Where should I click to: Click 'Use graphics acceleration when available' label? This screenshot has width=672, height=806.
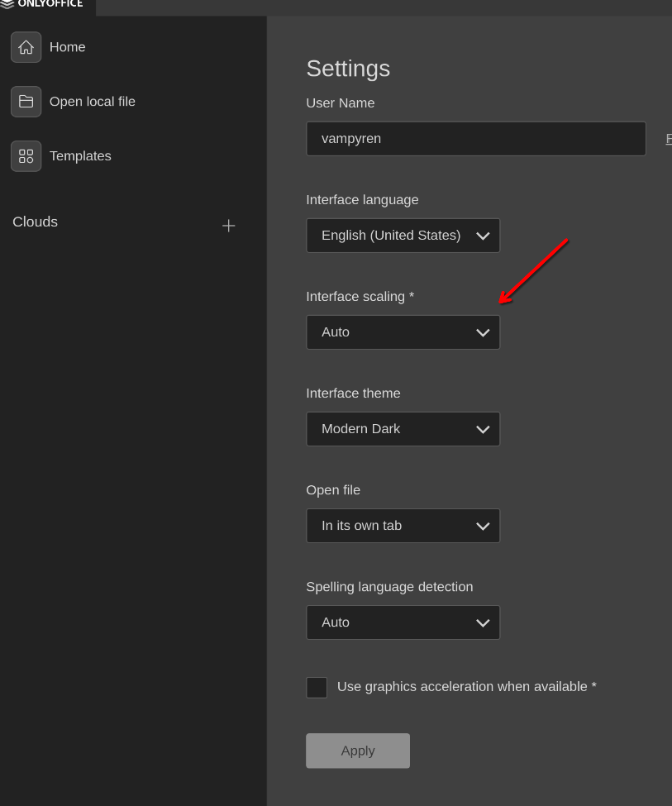click(466, 687)
